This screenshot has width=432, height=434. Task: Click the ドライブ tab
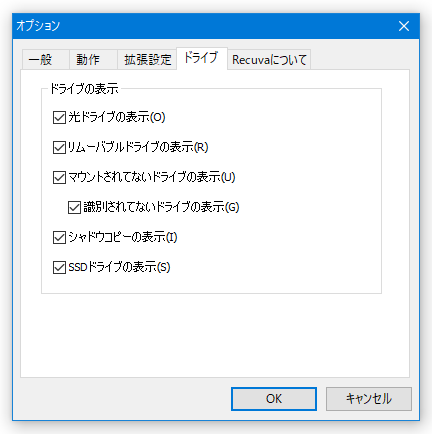click(202, 58)
